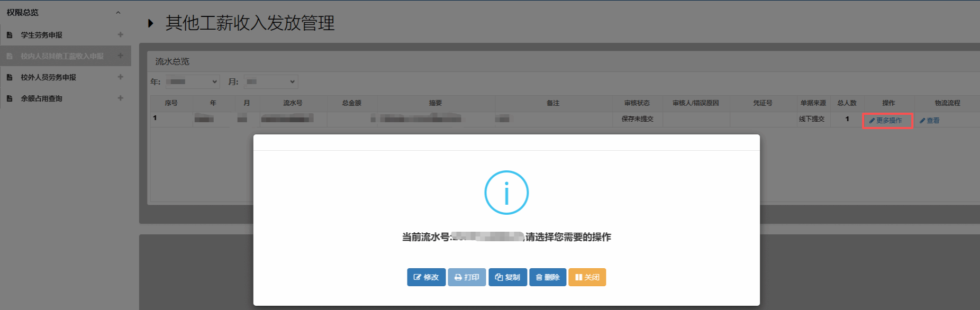This screenshot has width=980, height=310.
Task: Expand 学生劳务申报 with plus icon
Action: click(x=120, y=35)
